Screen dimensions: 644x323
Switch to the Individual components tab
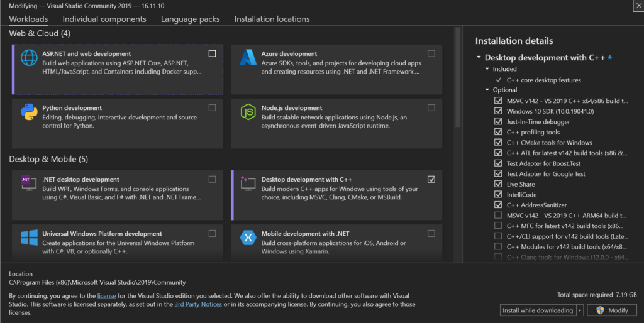click(104, 19)
